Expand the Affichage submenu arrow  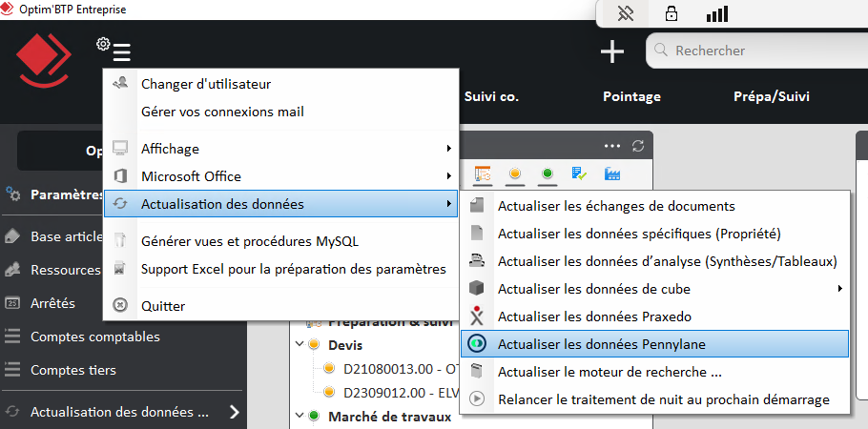point(449,149)
